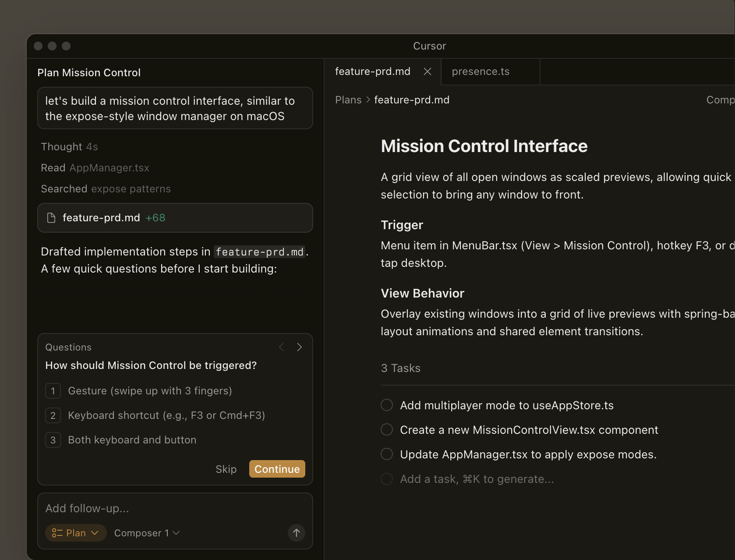Mark Create MissionControlView.tsx task complete
The width and height of the screenshot is (735, 560).
pos(387,430)
